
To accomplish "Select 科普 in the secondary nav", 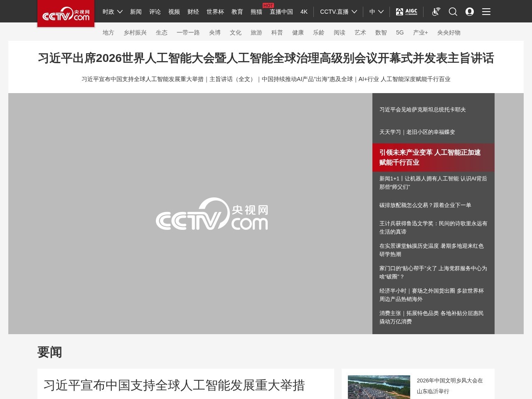I will coord(277,32).
